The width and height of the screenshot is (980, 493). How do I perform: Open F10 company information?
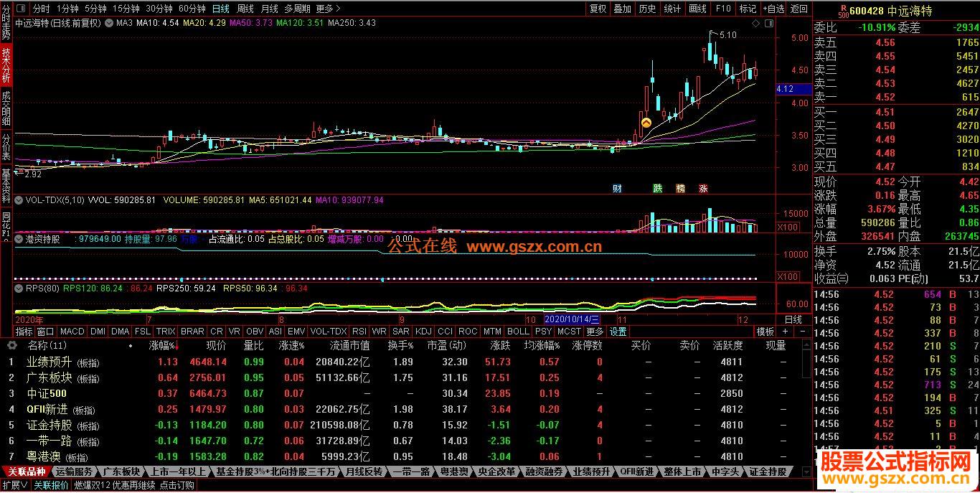(x=723, y=9)
